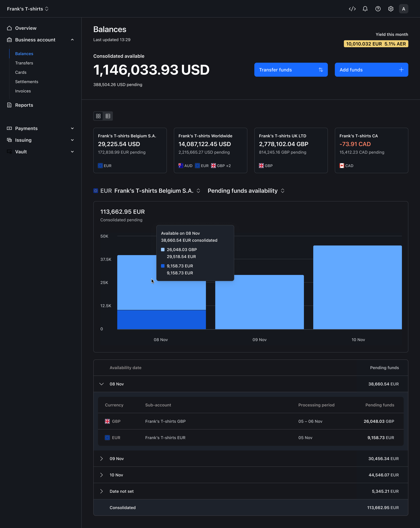Click the Business account briefcase icon
The width and height of the screenshot is (420, 528).
click(x=9, y=40)
